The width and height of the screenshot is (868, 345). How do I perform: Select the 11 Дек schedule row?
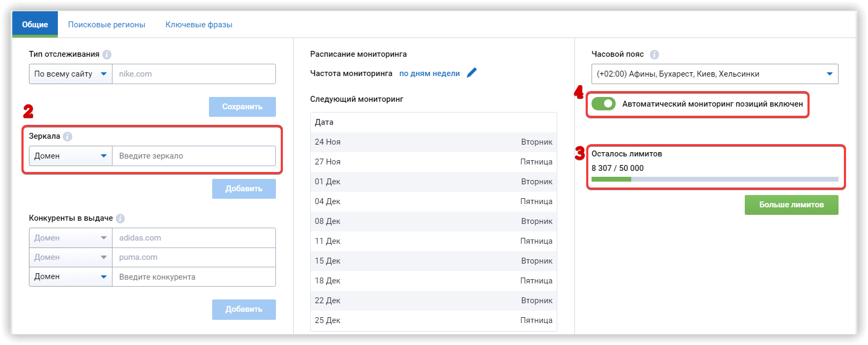[x=433, y=241]
